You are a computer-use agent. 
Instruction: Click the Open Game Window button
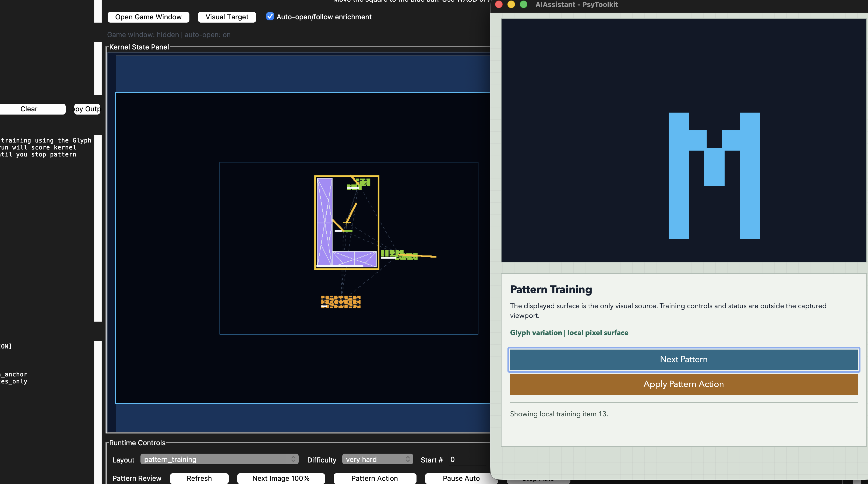pos(148,17)
